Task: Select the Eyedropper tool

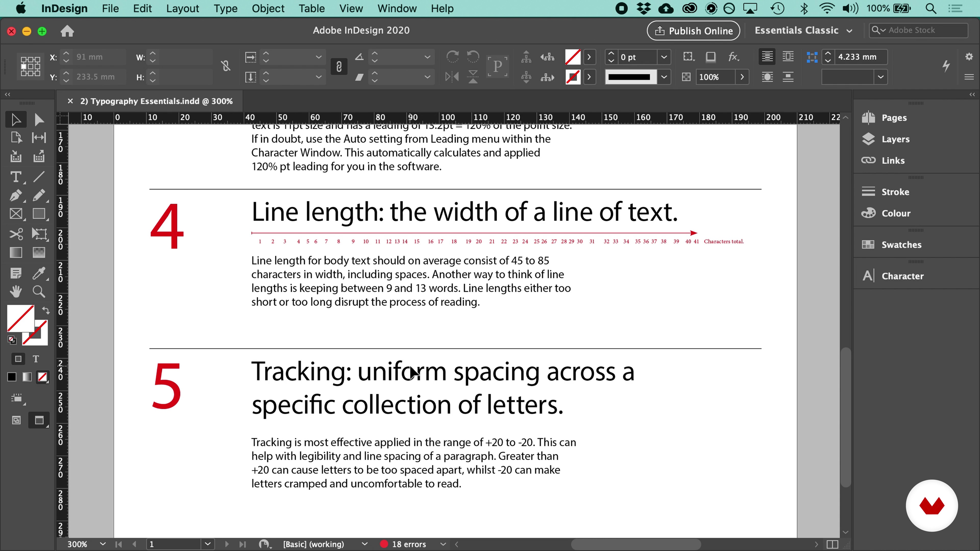Action: (39, 273)
